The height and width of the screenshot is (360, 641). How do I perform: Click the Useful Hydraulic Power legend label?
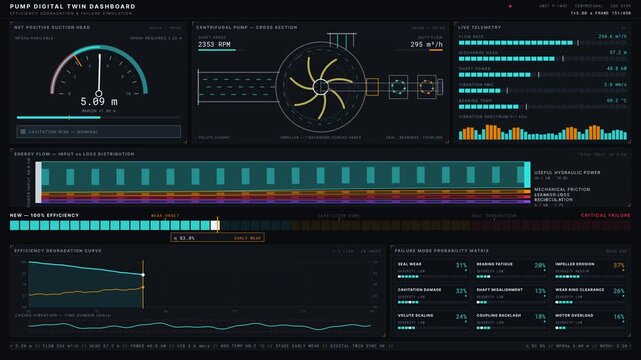[x=567, y=172]
